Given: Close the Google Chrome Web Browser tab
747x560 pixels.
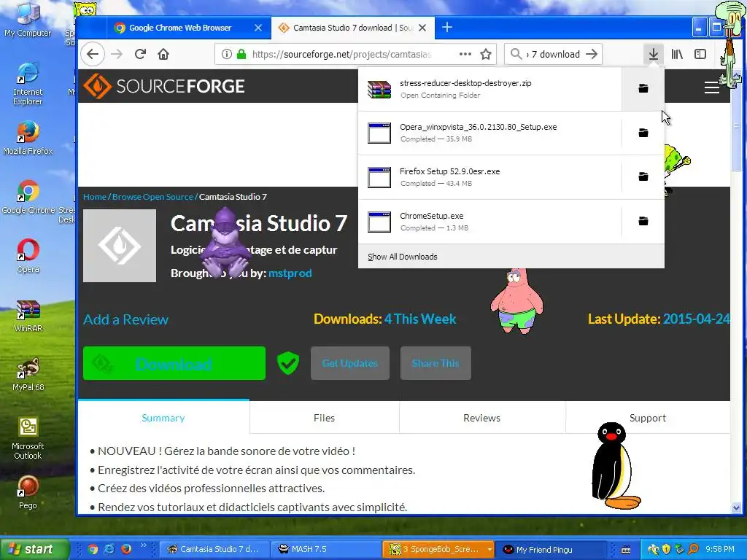Looking at the screenshot, I should click(258, 28).
